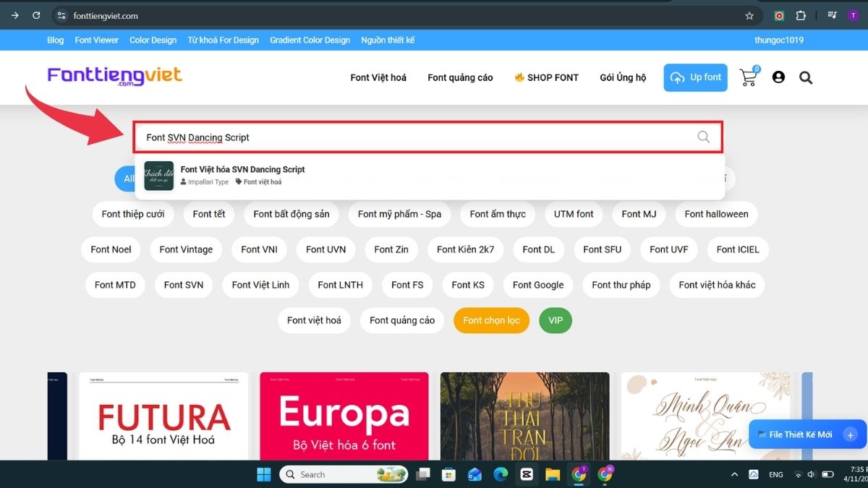This screenshot has height=488, width=868.
Task: Open Font Viewer in the top bar
Action: (97, 40)
